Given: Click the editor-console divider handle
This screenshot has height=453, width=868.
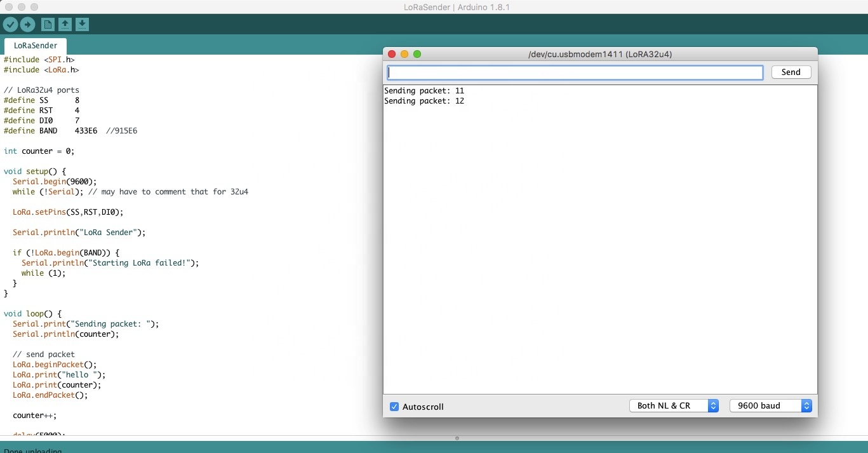Looking at the screenshot, I should pos(457,438).
